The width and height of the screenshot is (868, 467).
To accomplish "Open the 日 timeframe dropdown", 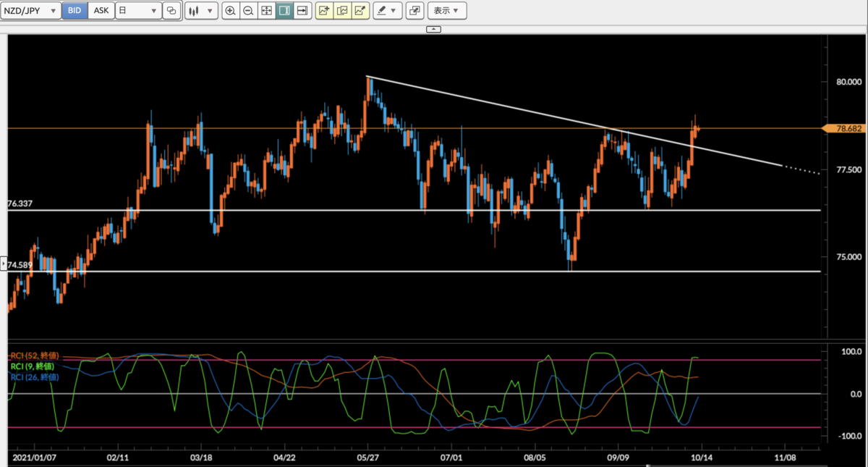I will (138, 11).
